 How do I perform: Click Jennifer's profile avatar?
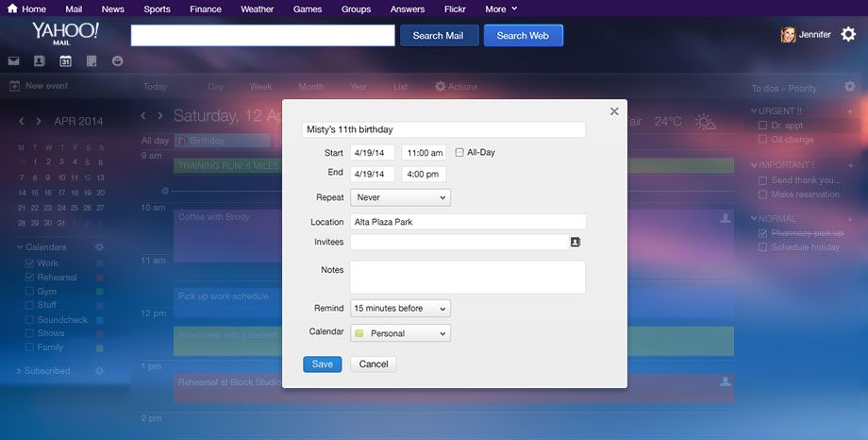tap(788, 35)
